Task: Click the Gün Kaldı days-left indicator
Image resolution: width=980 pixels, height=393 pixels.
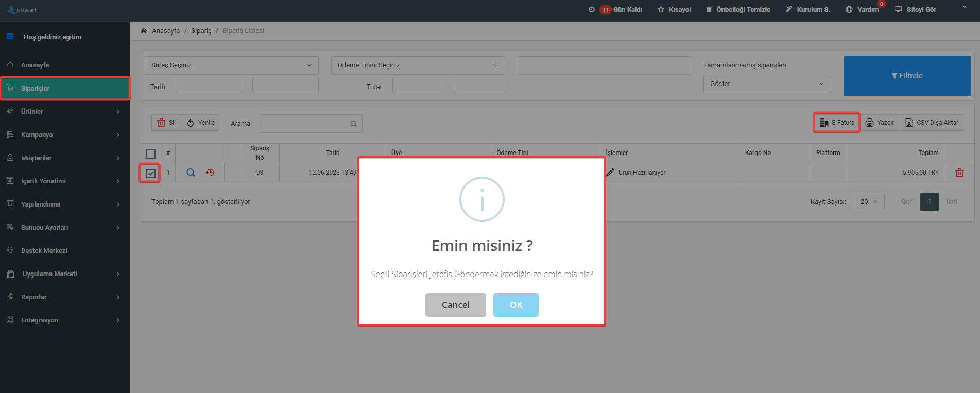Action: 616,10
